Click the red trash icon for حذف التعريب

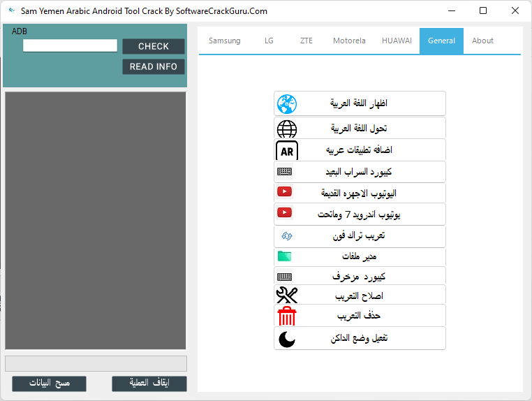[287, 316]
